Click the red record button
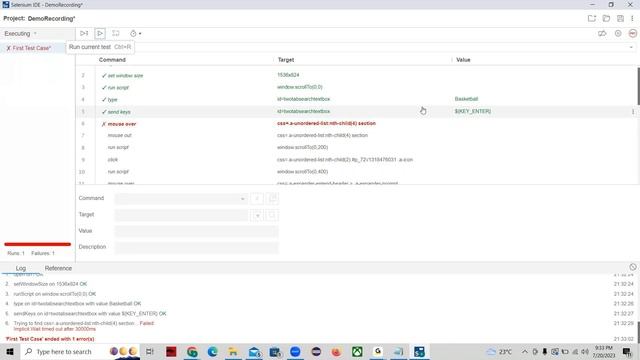Viewport: 640px width, 360px height. pos(633,33)
